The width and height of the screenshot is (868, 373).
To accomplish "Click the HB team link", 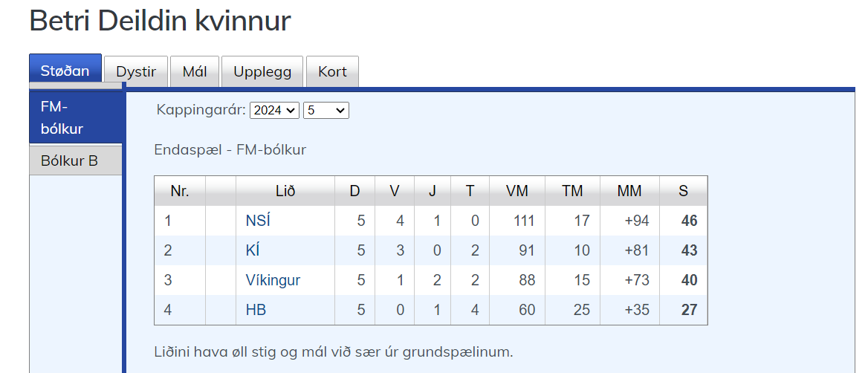I will tap(256, 310).
